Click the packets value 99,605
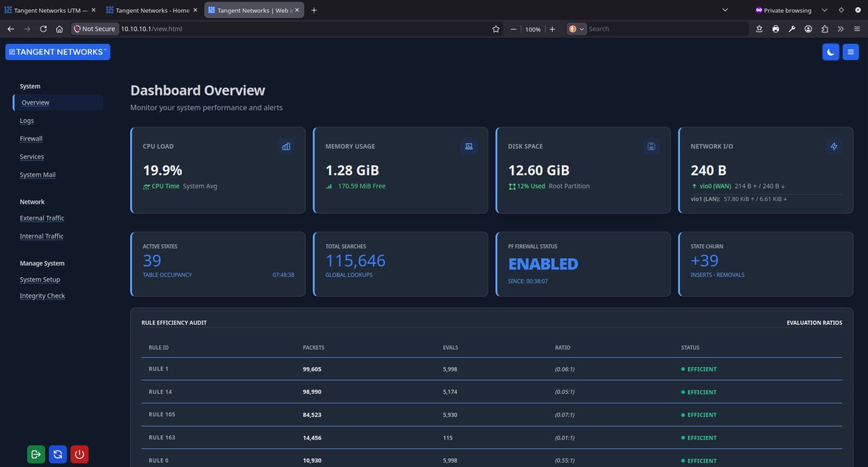This screenshot has height=467, width=868. pyautogui.click(x=312, y=369)
